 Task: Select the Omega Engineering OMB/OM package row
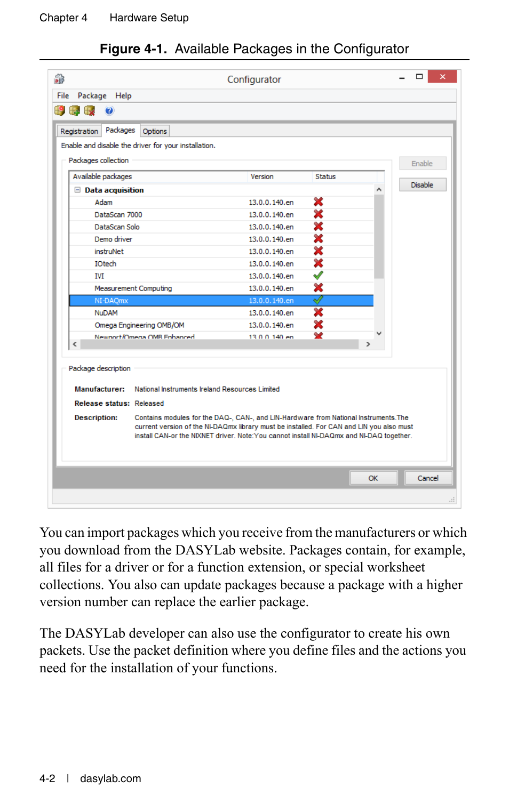[221, 325]
